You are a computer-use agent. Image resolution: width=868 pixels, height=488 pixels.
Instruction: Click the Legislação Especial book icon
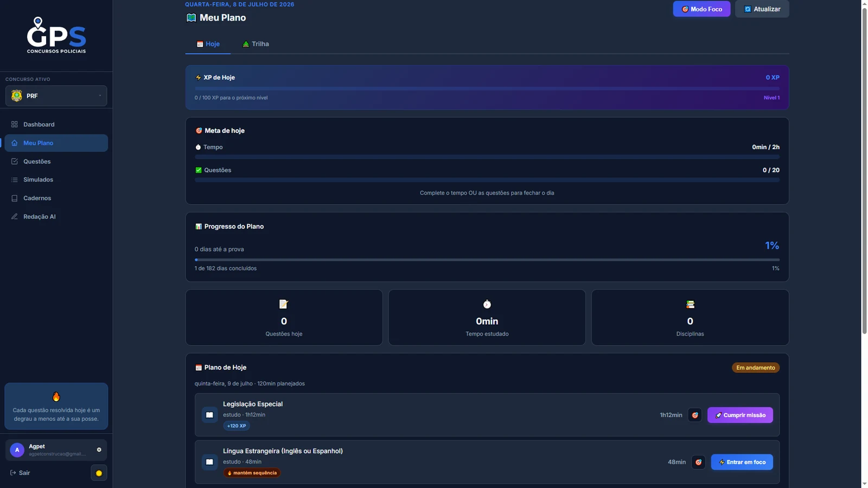(209, 415)
